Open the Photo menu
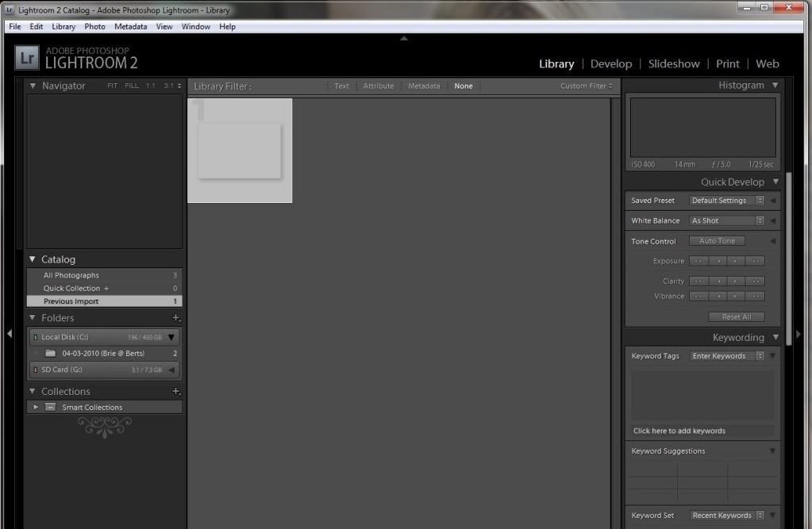 pos(94,26)
